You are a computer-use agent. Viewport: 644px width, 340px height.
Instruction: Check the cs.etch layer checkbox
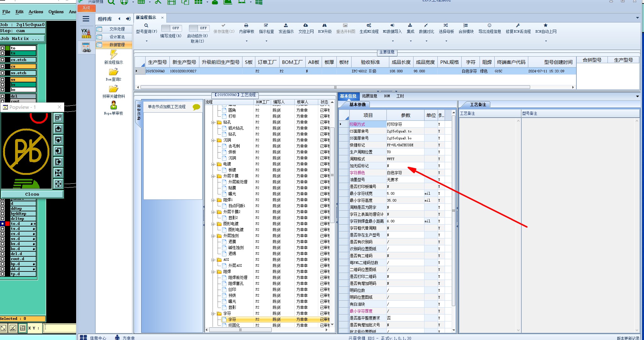click(x=3, y=60)
